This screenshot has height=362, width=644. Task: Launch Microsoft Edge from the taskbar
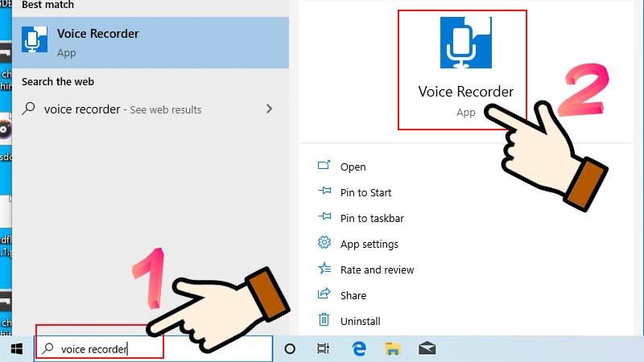point(359,348)
